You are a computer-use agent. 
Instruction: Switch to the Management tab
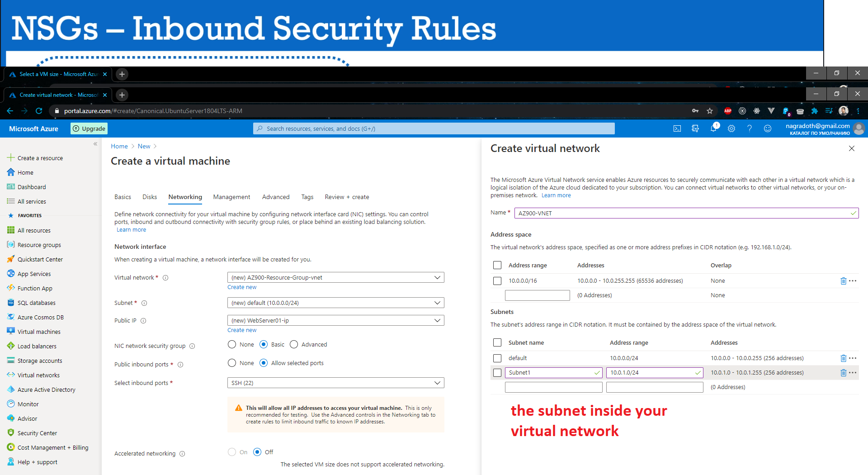231,197
